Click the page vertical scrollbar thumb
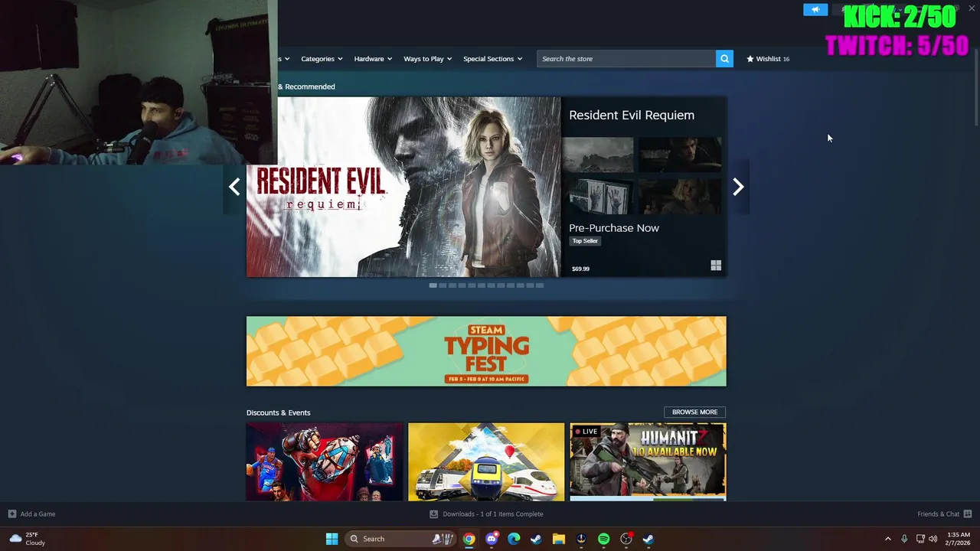The image size is (980, 551). click(975, 88)
